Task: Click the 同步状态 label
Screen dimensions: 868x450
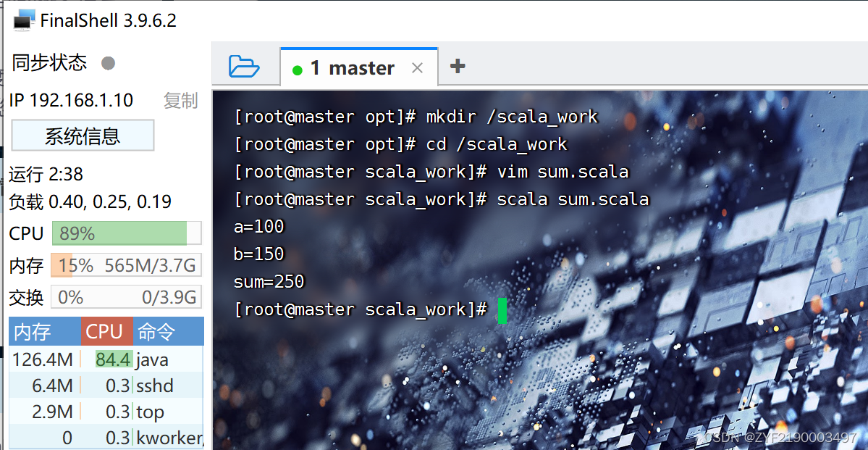Action: click(x=49, y=62)
